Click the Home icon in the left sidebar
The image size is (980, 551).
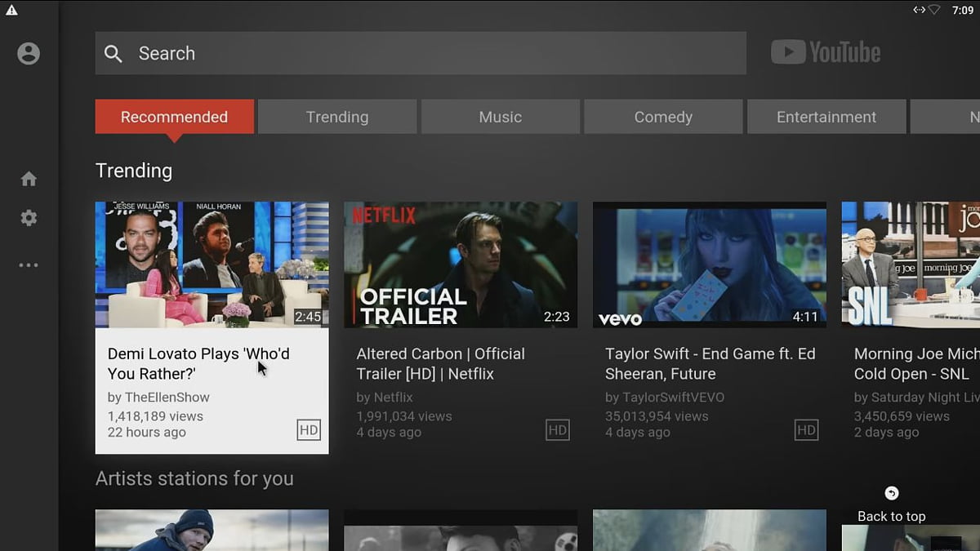(x=29, y=178)
